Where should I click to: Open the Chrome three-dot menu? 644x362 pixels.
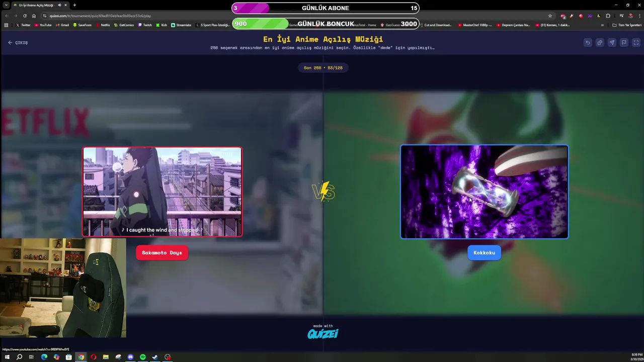[x=639, y=16]
